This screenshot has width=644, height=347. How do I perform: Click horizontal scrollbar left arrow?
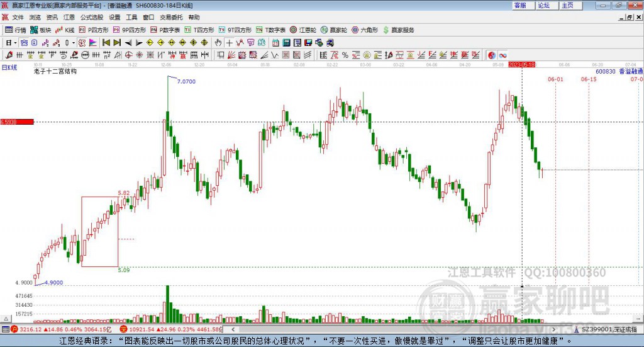click(233, 329)
